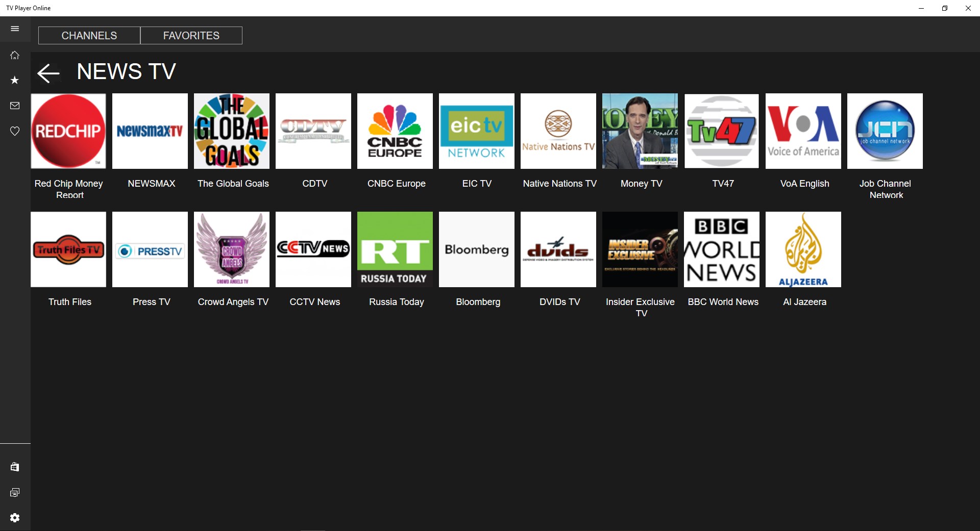This screenshot has width=980, height=531.
Task: Click the "Truth Files" channel label
Action: click(x=70, y=302)
